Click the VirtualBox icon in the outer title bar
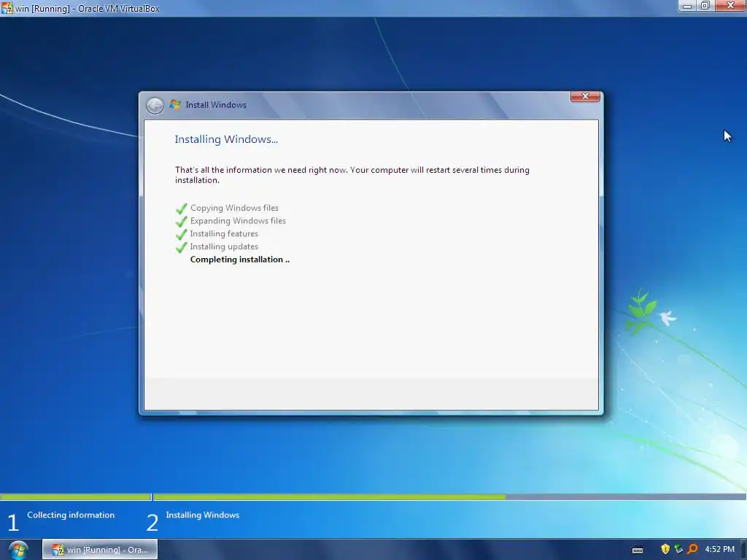The width and height of the screenshot is (747, 560). pos(7,8)
